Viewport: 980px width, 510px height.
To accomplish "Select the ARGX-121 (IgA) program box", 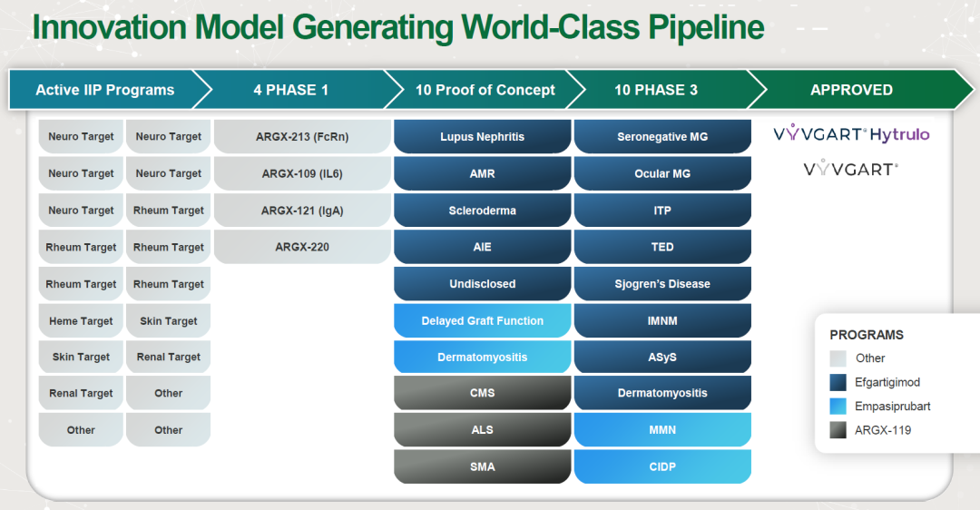I will 302,210.
